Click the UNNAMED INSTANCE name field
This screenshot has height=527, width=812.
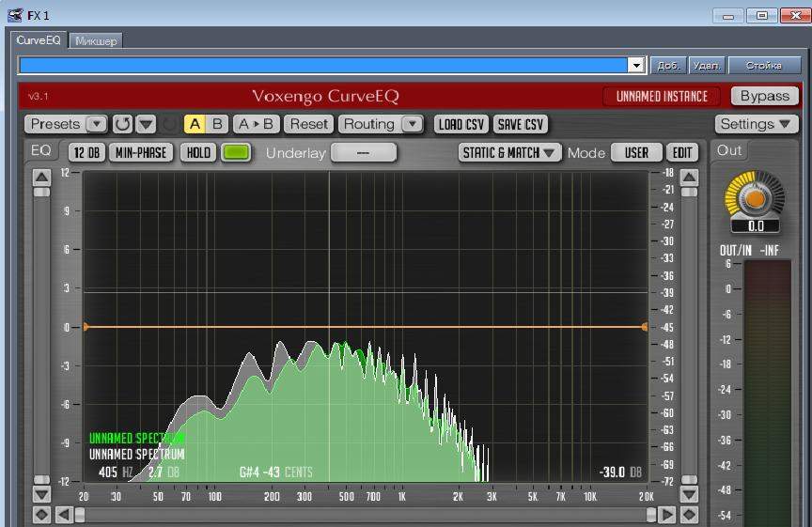[x=662, y=96]
